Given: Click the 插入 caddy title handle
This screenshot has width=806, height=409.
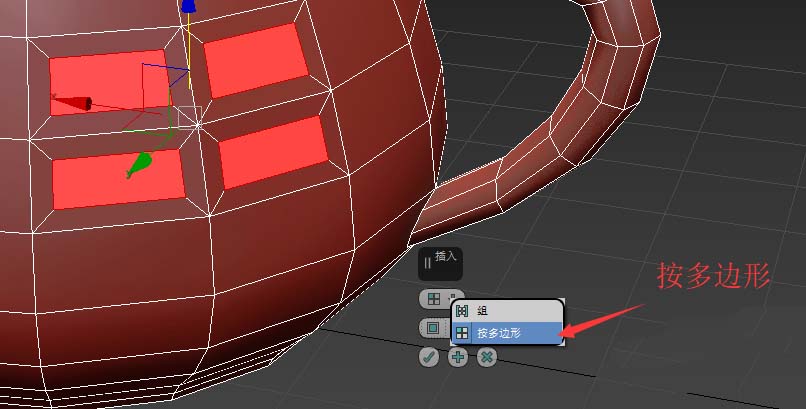Looking at the screenshot, I should click(x=441, y=264).
